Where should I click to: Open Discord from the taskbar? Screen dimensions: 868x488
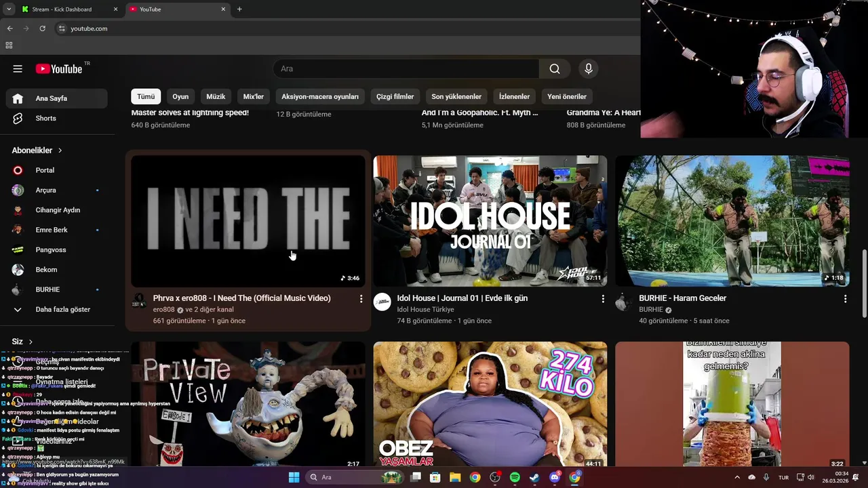tap(555, 477)
